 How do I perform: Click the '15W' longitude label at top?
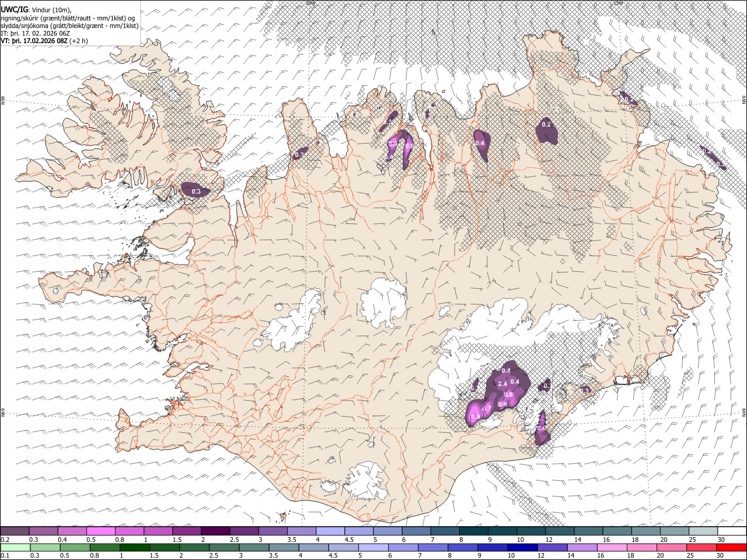click(x=618, y=3)
